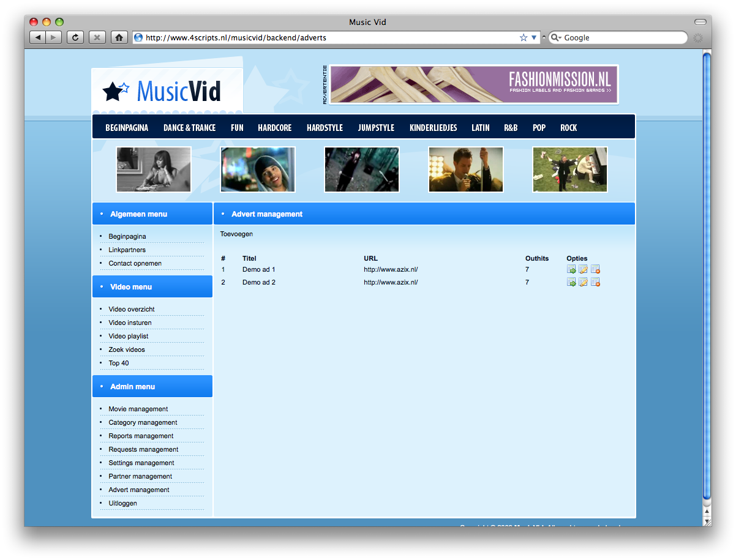Click the Settings management link
Screen dimensions: 736x560
coord(141,463)
